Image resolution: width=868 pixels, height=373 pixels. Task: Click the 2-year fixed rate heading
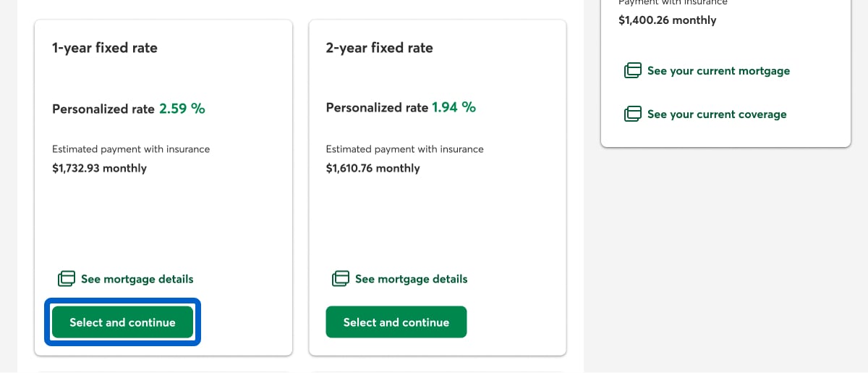[x=380, y=48]
